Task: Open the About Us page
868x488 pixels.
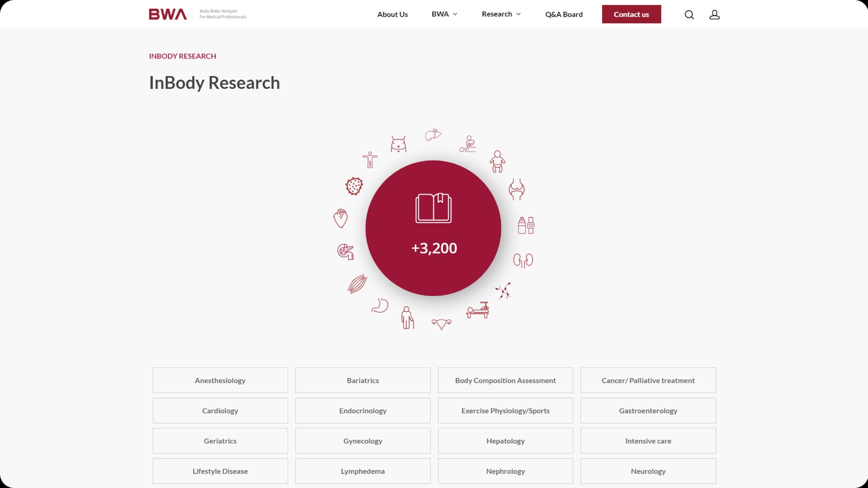Action: pos(393,14)
